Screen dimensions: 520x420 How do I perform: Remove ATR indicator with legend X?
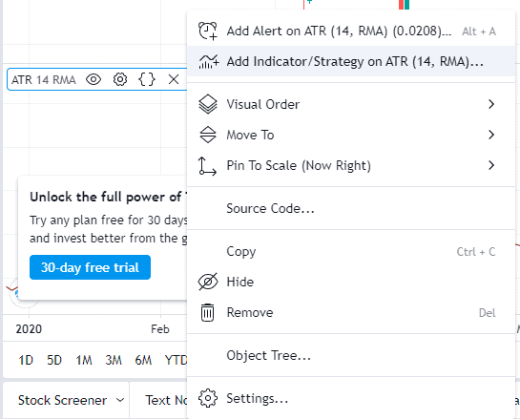pos(174,79)
